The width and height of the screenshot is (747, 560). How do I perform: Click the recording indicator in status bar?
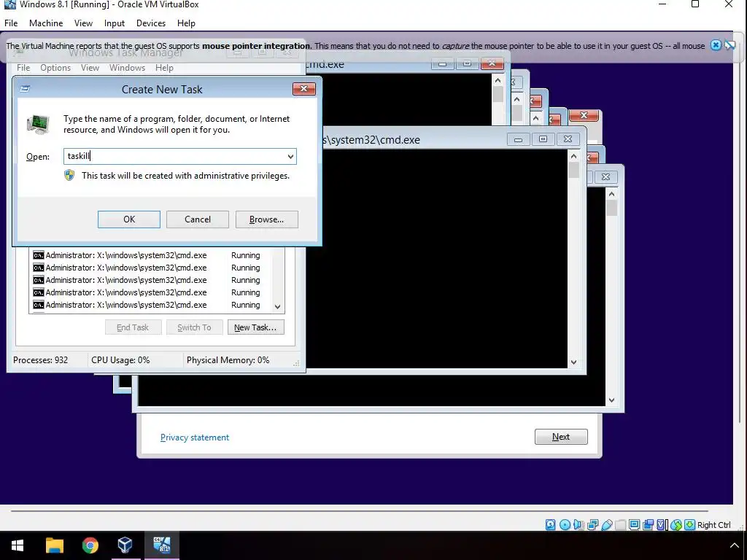648,525
